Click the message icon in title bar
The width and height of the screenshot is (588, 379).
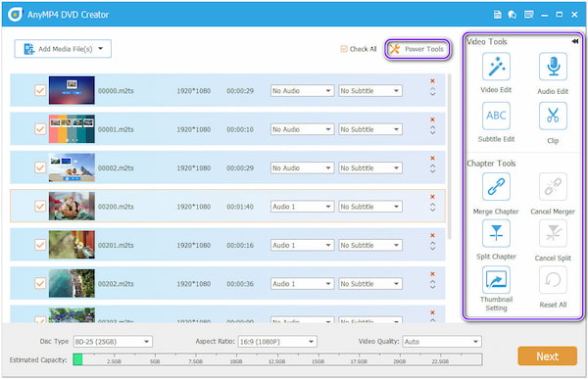(x=529, y=15)
